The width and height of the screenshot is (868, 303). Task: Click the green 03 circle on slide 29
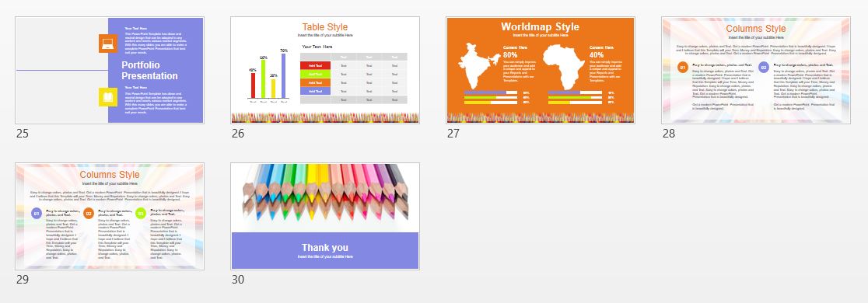coord(141,214)
